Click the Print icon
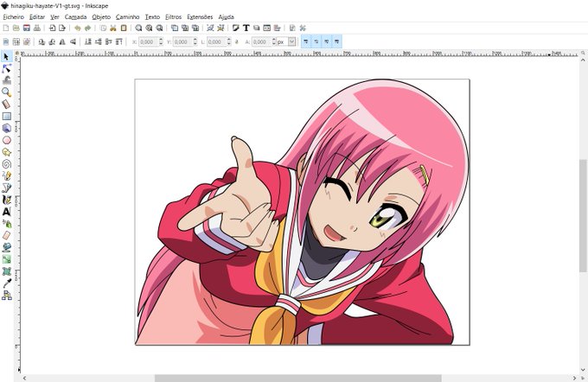Viewport: 588px width, 382px height. (x=36, y=29)
